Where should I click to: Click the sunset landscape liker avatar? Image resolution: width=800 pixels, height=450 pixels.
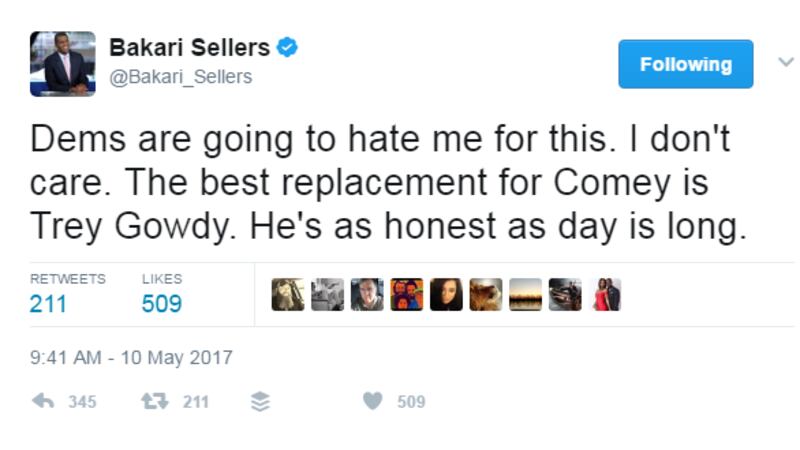click(x=525, y=294)
